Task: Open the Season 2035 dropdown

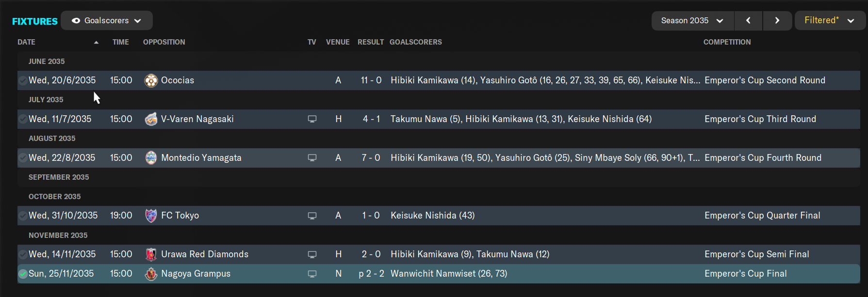Action: point(692,20)
